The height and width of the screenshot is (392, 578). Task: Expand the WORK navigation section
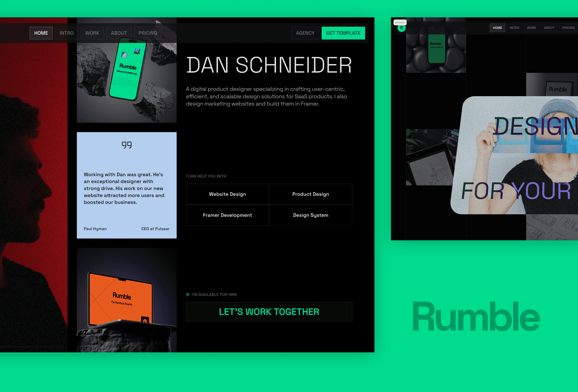click(x=92, y=33)
